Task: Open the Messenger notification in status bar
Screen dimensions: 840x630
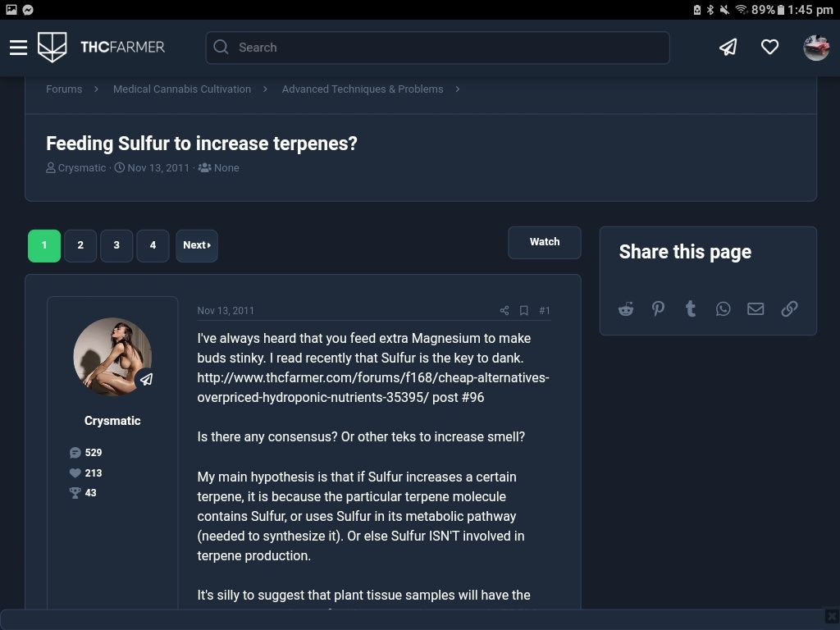Action: point(28,10)
